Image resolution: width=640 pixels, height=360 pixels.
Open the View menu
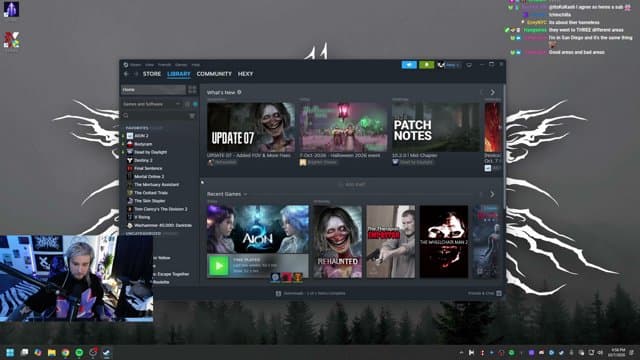(149, 65)
